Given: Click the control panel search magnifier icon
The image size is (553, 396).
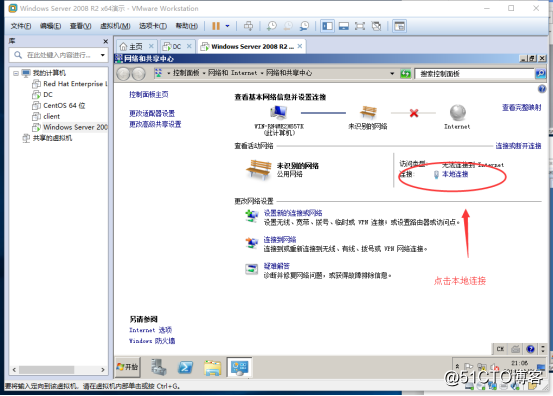Looking at the screenshot, I should 540,73.
